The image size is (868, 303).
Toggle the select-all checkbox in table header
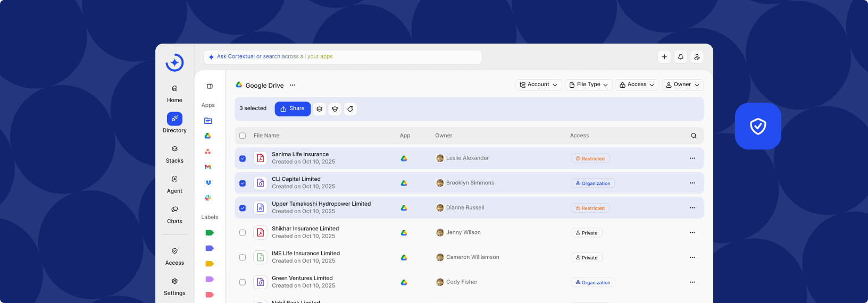243,136
